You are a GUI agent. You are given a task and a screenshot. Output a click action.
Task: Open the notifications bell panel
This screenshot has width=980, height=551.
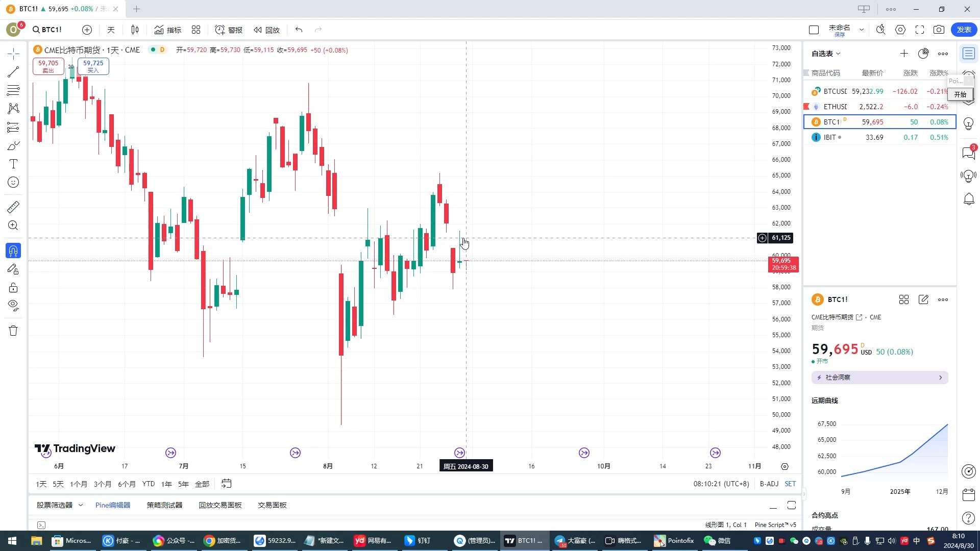(969, 199)
